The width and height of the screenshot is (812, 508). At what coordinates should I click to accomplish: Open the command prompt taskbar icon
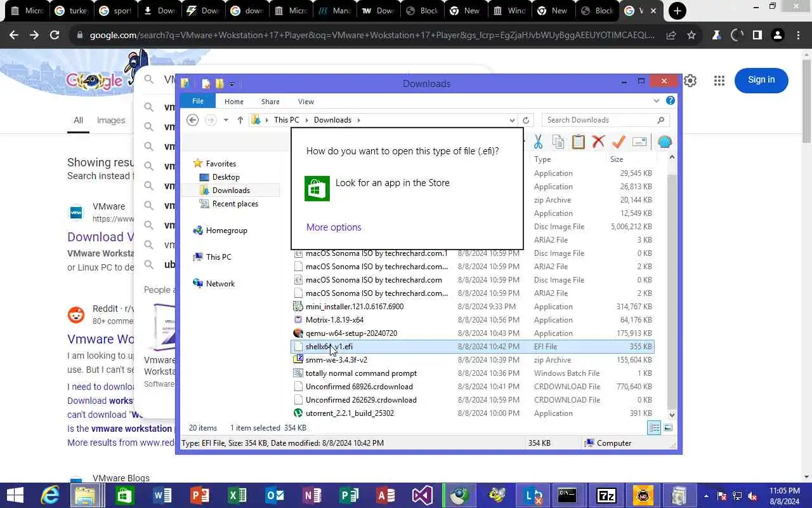(x=567, y=495)
